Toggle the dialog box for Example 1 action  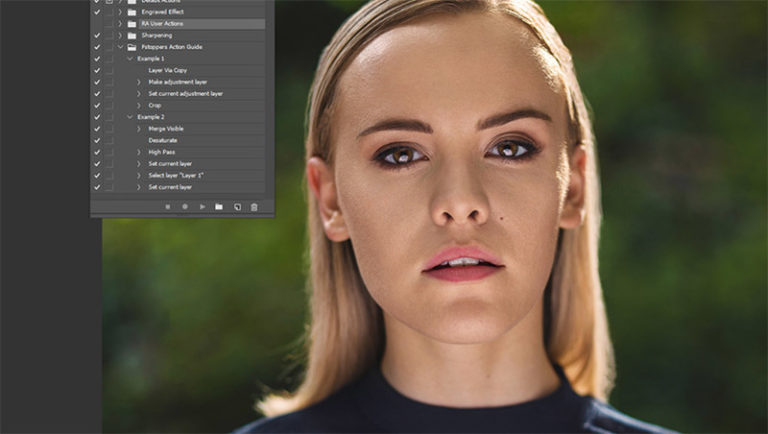pyautogui.click(x=109, y=59)
